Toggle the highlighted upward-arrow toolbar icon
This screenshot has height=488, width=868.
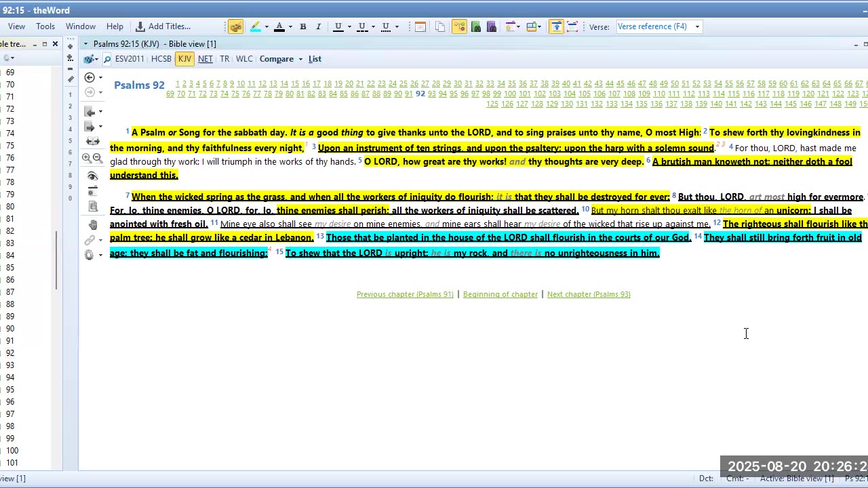click(x=556, y=26)
